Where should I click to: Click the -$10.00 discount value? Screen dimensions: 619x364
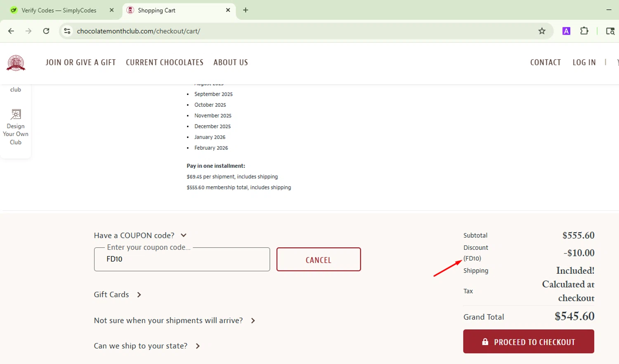[579, 253]
